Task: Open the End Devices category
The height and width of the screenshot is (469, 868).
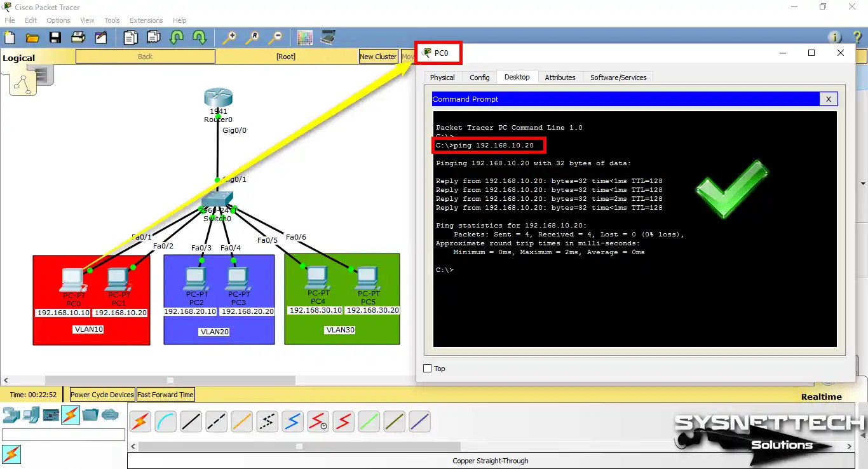Action: pyautogui.click(x=31, y=416)
